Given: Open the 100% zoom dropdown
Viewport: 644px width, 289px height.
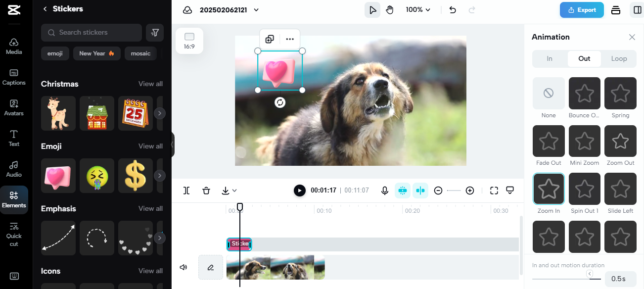Looking at the screenshot, I should pyautogui.click(x=418, y=10).
